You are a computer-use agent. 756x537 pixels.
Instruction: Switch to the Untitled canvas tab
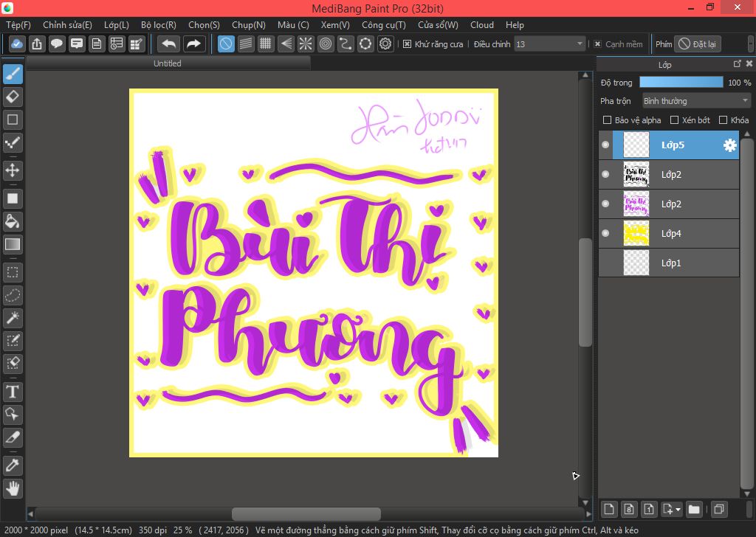pos(168,63)
